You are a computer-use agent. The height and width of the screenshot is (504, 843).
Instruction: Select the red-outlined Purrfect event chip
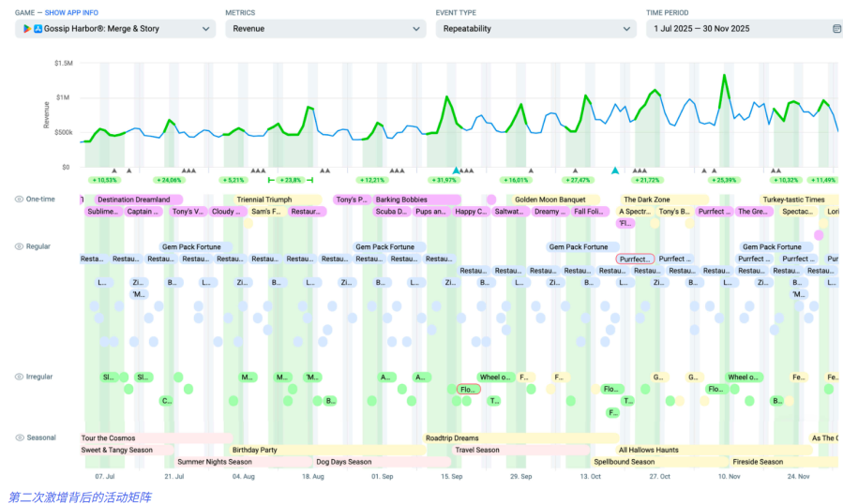(x=635, y=259)
